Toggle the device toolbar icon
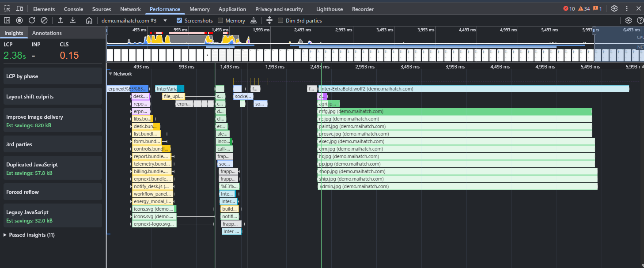Image resolution: width=644 pixels, height=268 pixels. pyautogui.click(x=20, y=9)
